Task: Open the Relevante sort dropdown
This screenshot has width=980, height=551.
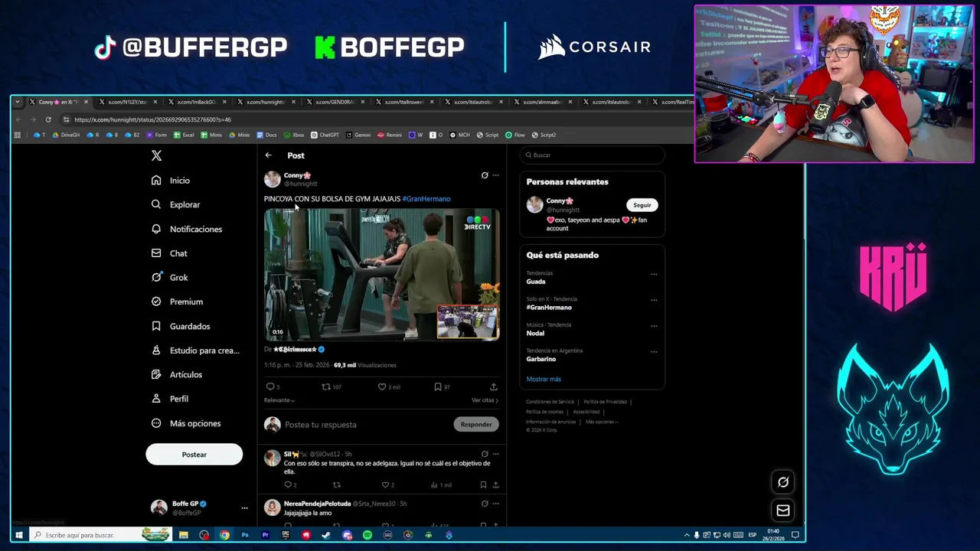Action: click(279, 400)
